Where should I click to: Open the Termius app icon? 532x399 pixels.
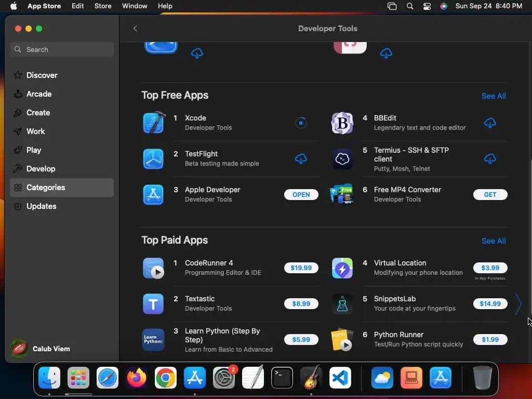pyautogui.click(x=342, y=158)
